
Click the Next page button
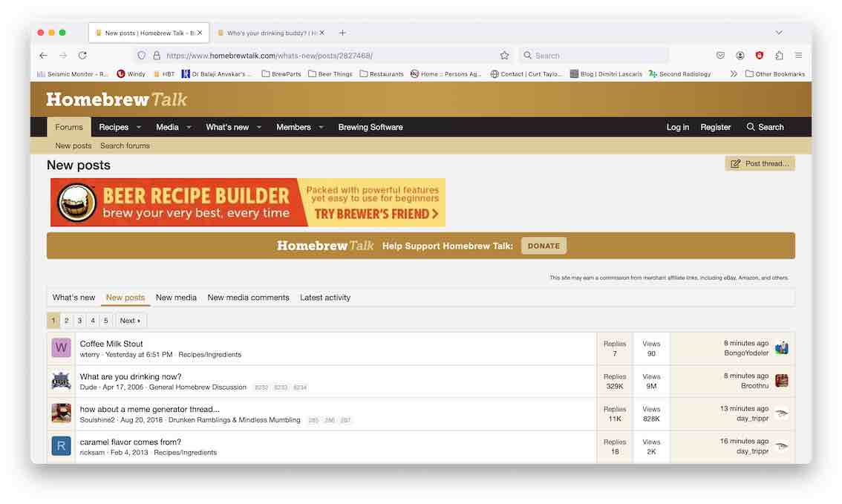pos(130,321)
